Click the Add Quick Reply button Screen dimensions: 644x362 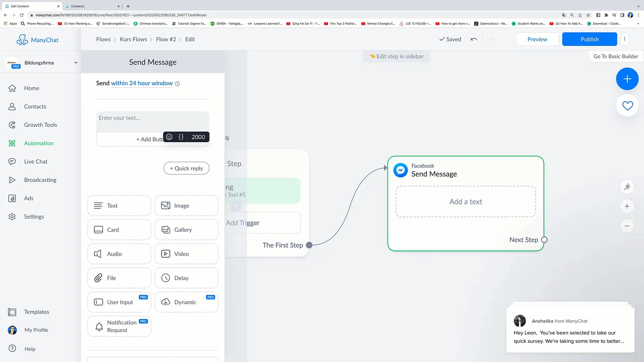(186, 168)
